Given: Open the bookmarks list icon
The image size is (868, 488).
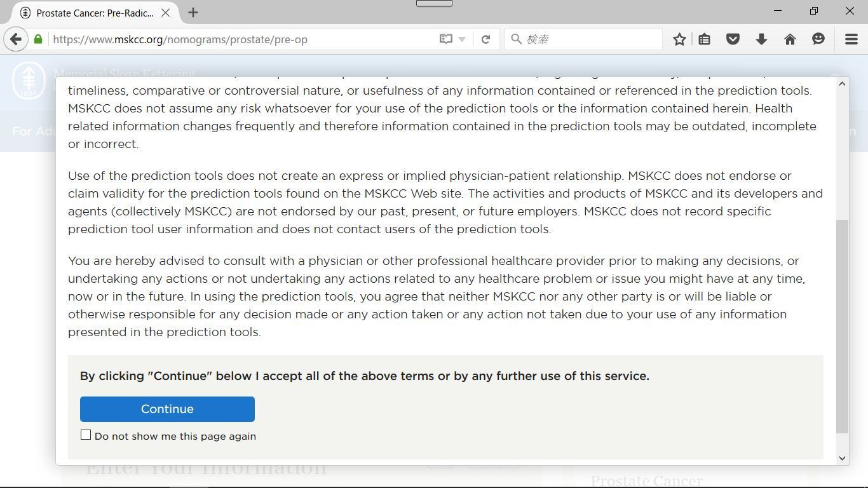Looking at the screenshot, I should (704, 39).
